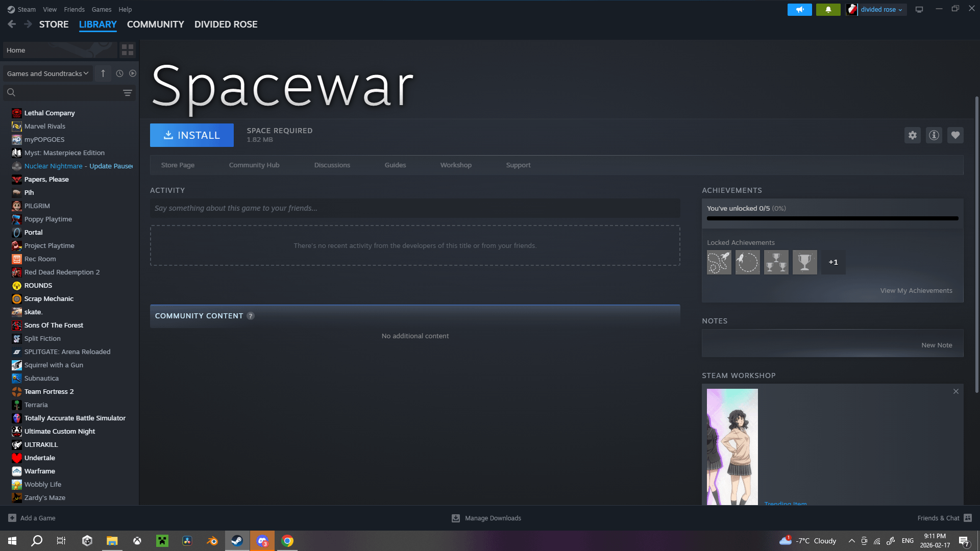980x551 pixels.
Task: Add Spacewar to favorites heart icon
Action: pos(955,135)
